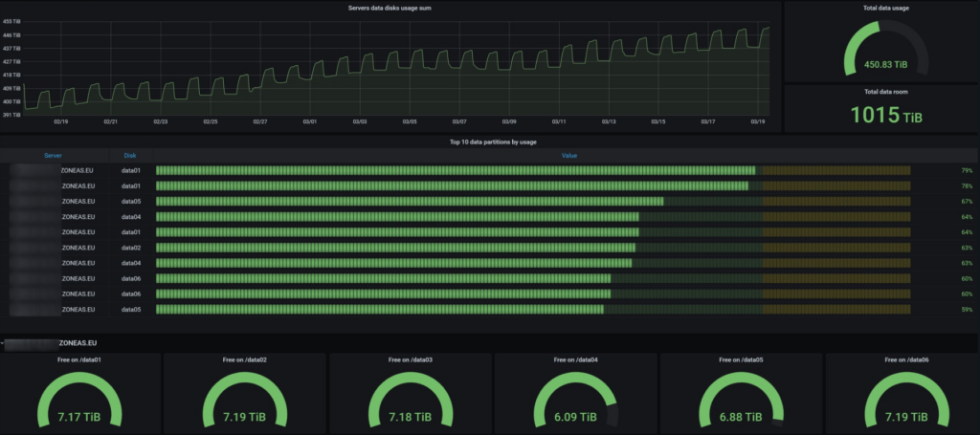Sort table by the Value column header
980x435 pixels.
point(569,156)
